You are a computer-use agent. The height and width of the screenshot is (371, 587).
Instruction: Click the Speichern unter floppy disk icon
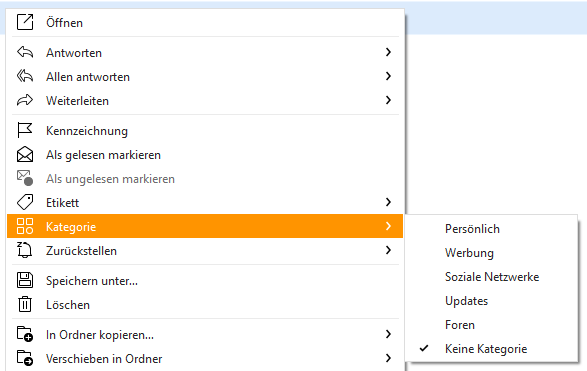(x=25, y=280)
